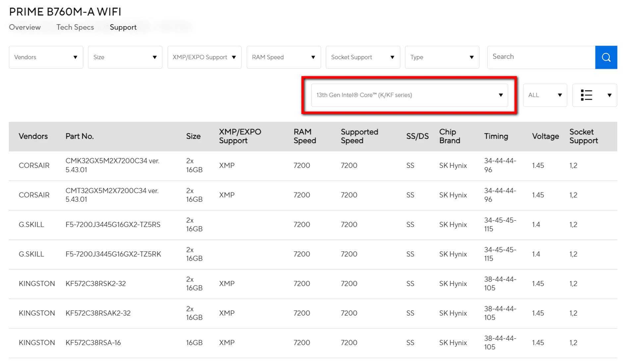Select part number KF572C38RSK2-32
This screenshot has height=364, width=636.
click(95, 284)
